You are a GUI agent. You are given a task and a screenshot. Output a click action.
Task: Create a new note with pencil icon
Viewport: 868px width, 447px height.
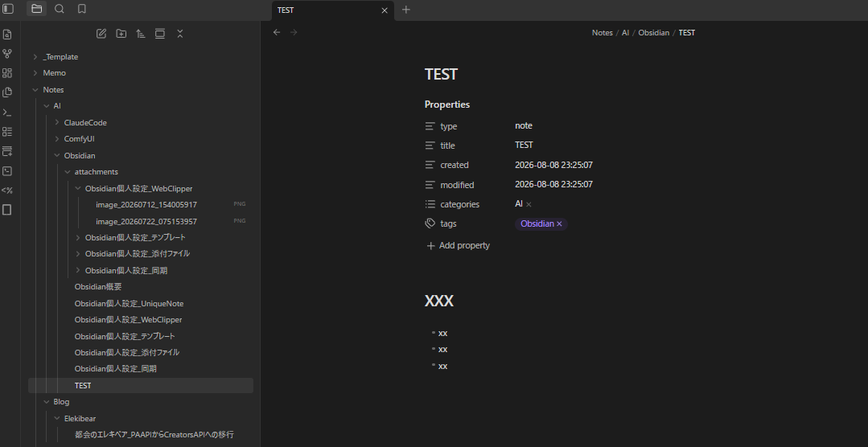[101, 34]
